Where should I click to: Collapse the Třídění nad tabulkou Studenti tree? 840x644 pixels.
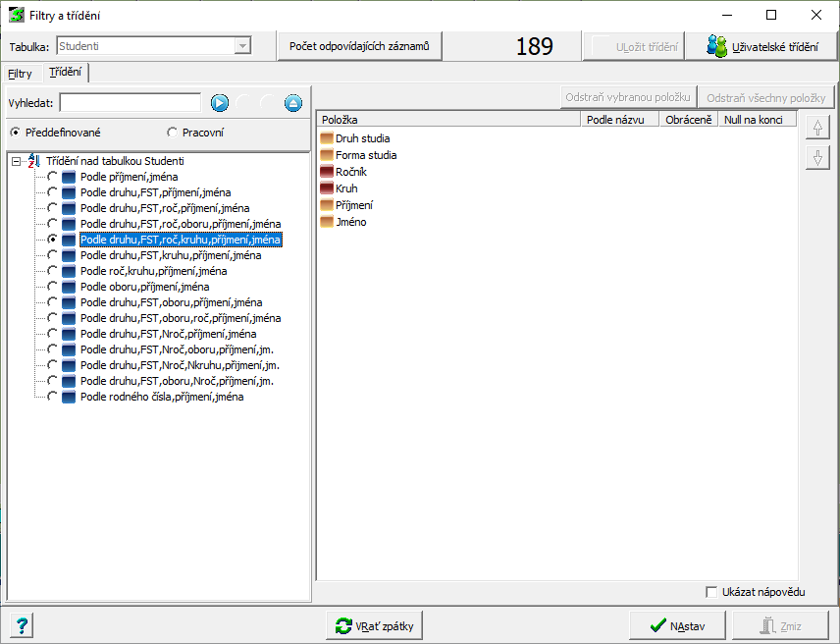click(17, 161)
